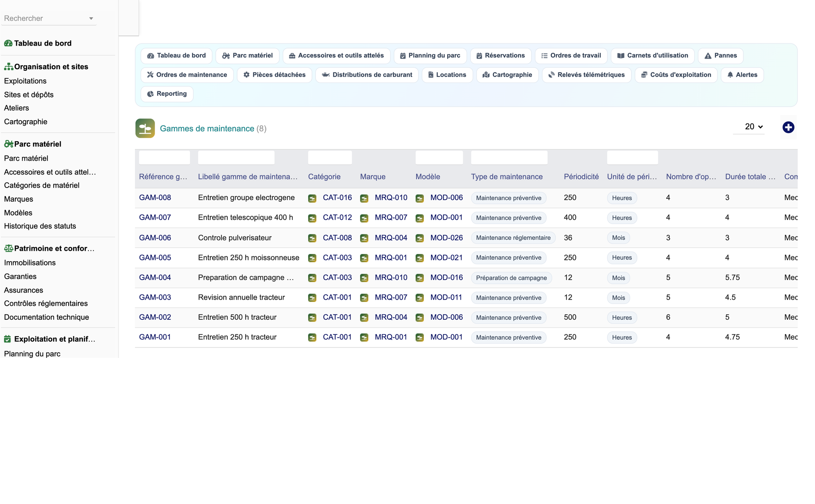This screenshot has width=815, height=504.
Task: Click the Type de maintenance filter input
Action: pyautogui.click(x=509, y=157)
